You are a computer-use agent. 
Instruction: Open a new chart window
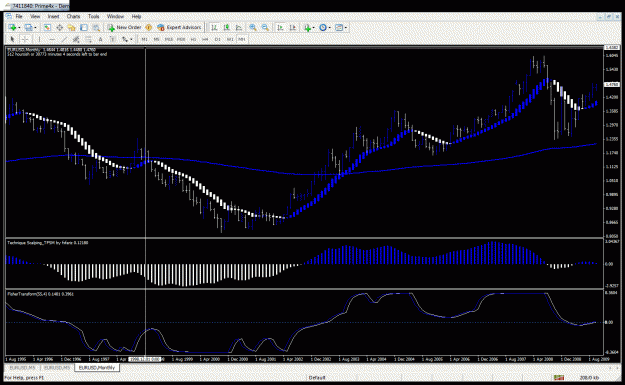tap(12, 28)
